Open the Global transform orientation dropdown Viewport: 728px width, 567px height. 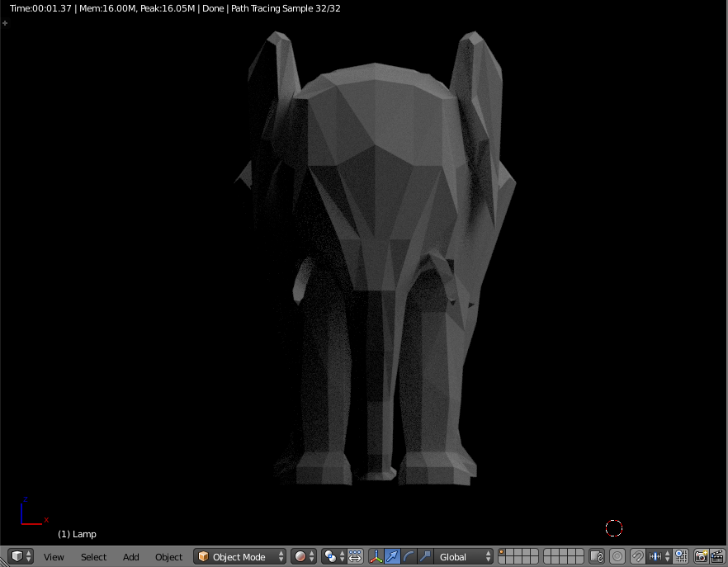click(x=463, y=556)
